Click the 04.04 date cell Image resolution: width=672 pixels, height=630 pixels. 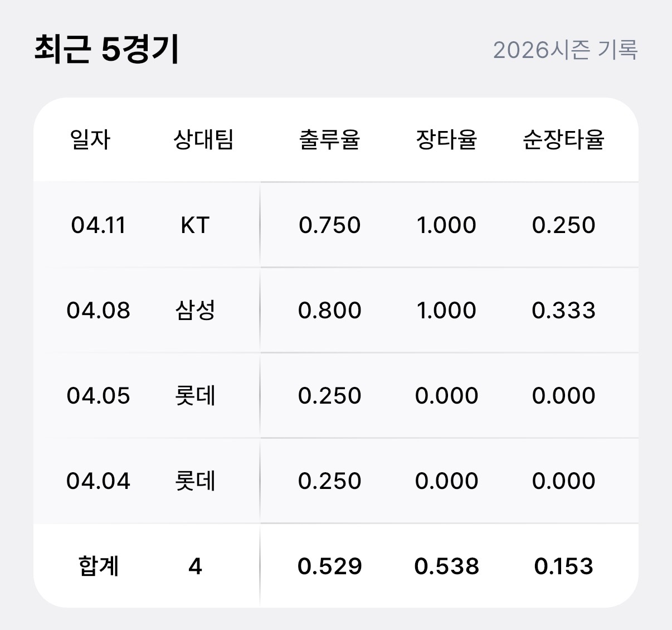click(x=98, y=481)
